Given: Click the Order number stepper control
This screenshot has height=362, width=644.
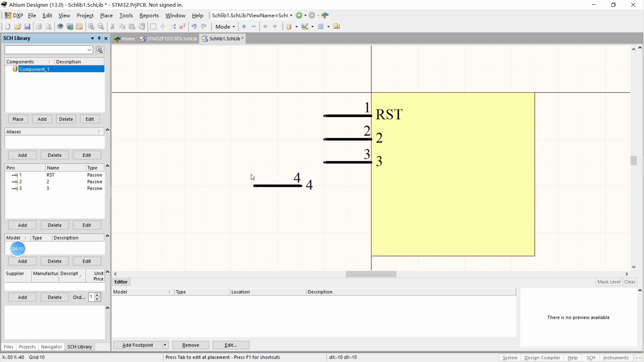Looking at the screenshot, I should (94, 297).
